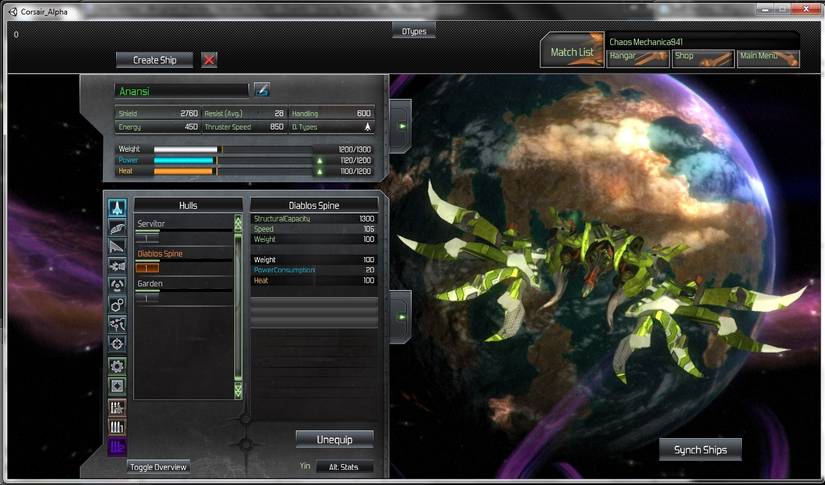Toggle the Garden hull quantity box
The width and height of the screenshot is (825, 485).
click(147, 298)
